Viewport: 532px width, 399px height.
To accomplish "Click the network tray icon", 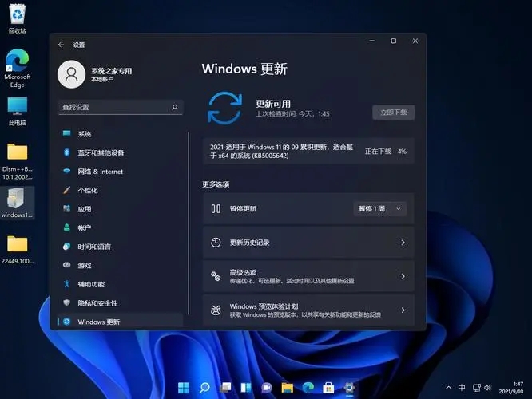I will (476, 388).
